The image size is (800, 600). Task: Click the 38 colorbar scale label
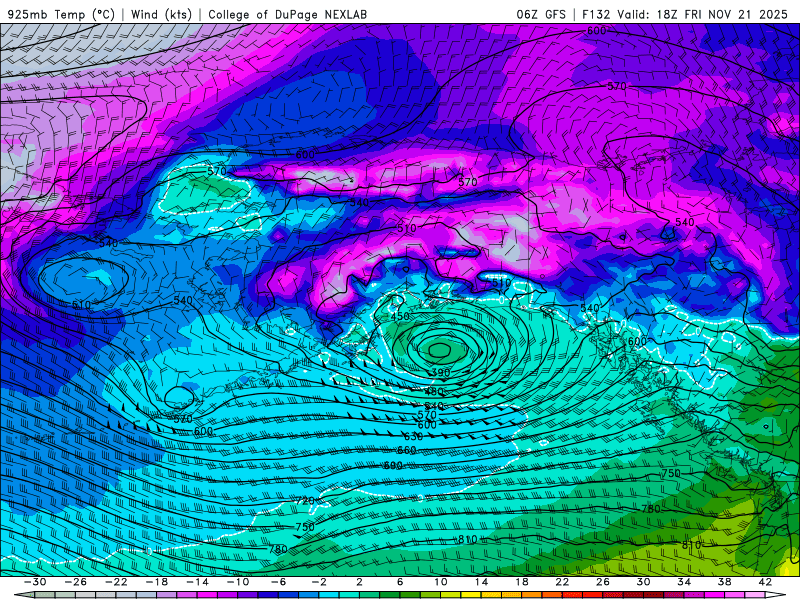pyautogui.click(x=724, y=582)
